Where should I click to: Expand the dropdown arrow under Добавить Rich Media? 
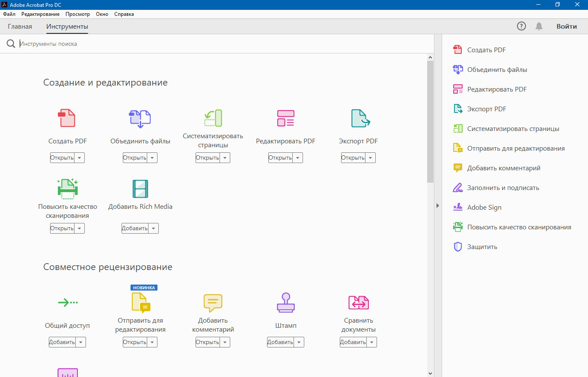(x=154, y=229)
